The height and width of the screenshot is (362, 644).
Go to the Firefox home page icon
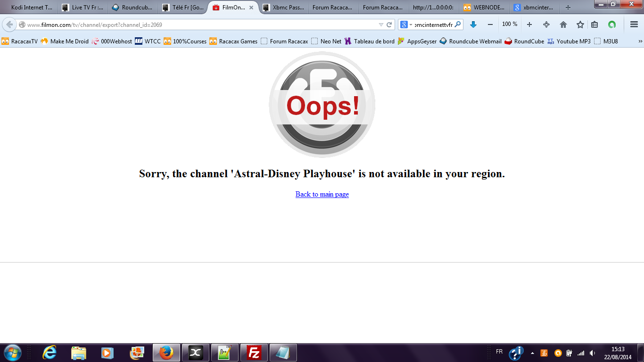point(563,25)
